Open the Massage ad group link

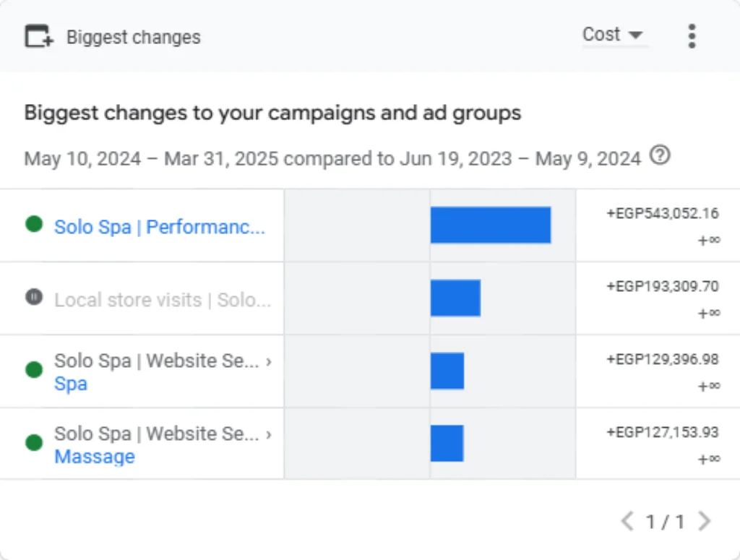click(95, 456)
